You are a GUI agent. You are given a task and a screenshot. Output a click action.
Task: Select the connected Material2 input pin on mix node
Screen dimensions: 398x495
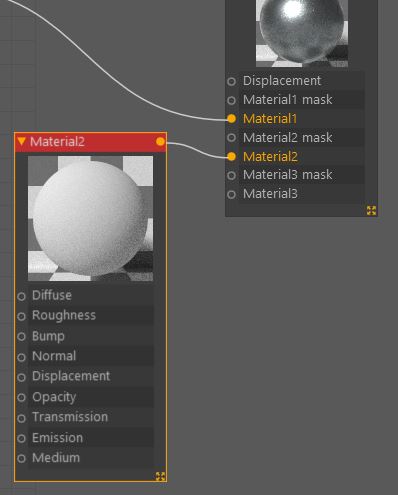pos(232,156)
